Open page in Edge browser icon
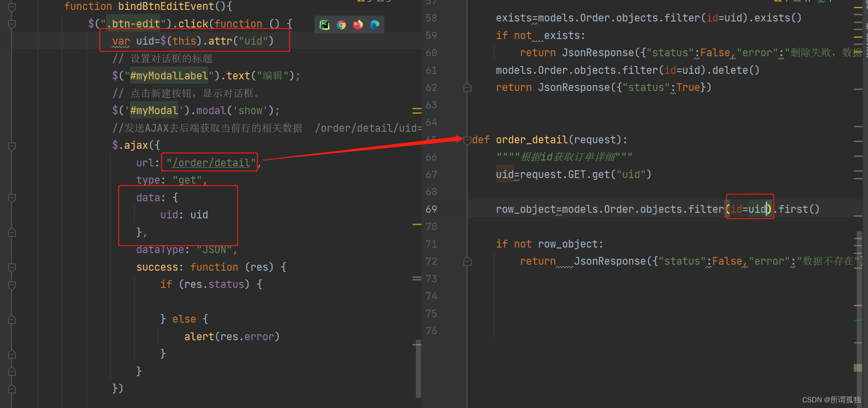Viewport: 868px width, 408px height. click(375, 25)
